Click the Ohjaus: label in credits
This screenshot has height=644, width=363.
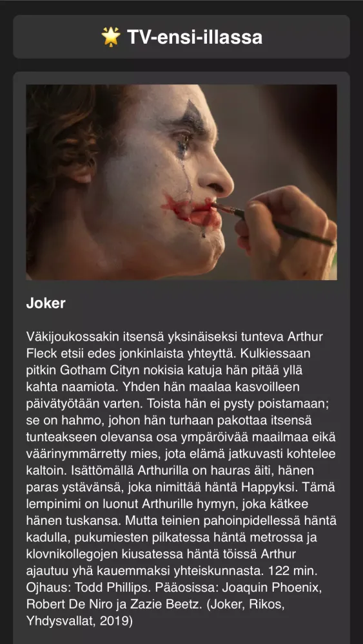click(48, 588)
